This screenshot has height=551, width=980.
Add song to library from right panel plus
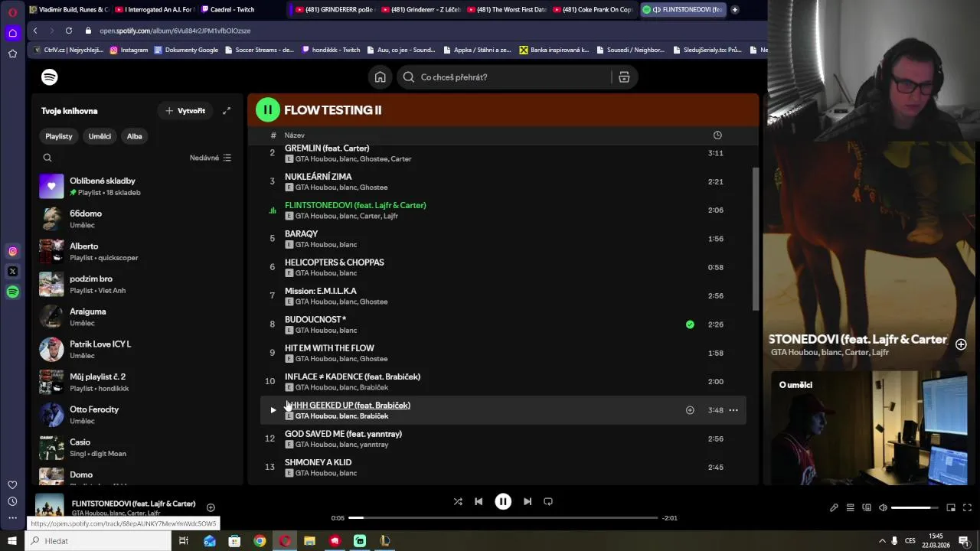tap(961, 344)
